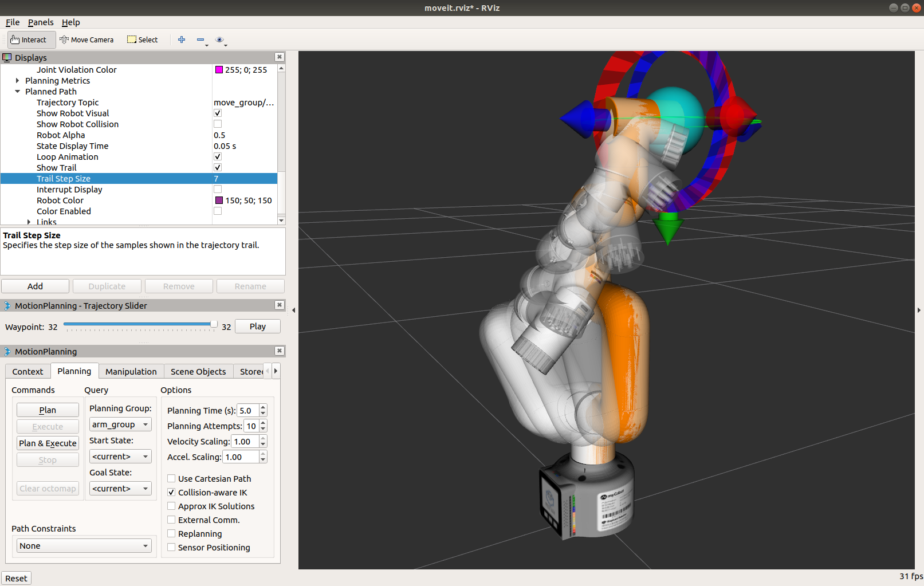Expand the Planning Metrics tree item
Screen dimensions: 924x586
pos(18,81)
